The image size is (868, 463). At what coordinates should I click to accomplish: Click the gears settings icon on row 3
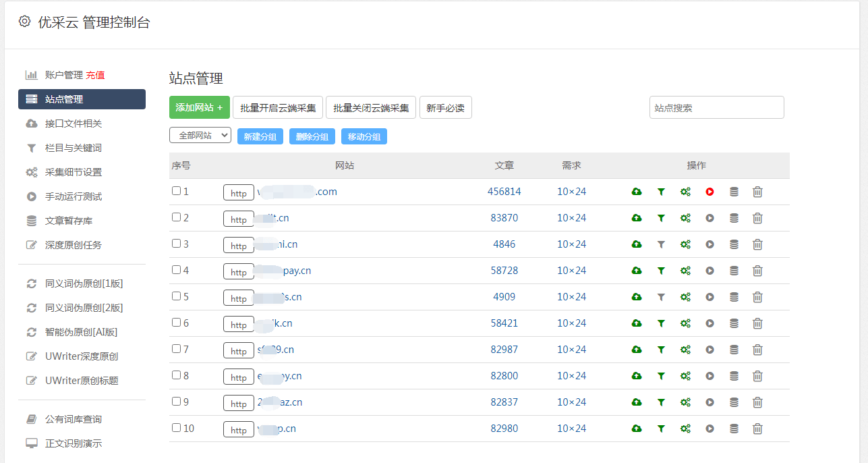[x=685, y=244]
